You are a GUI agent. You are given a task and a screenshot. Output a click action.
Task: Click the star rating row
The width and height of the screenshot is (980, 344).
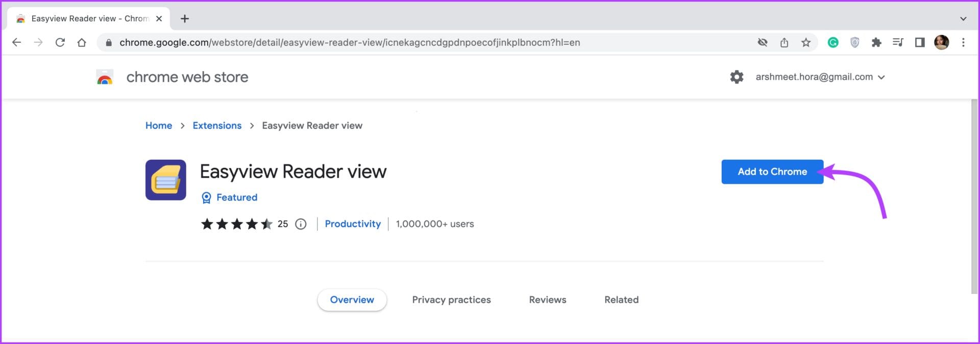pos(237,224)
